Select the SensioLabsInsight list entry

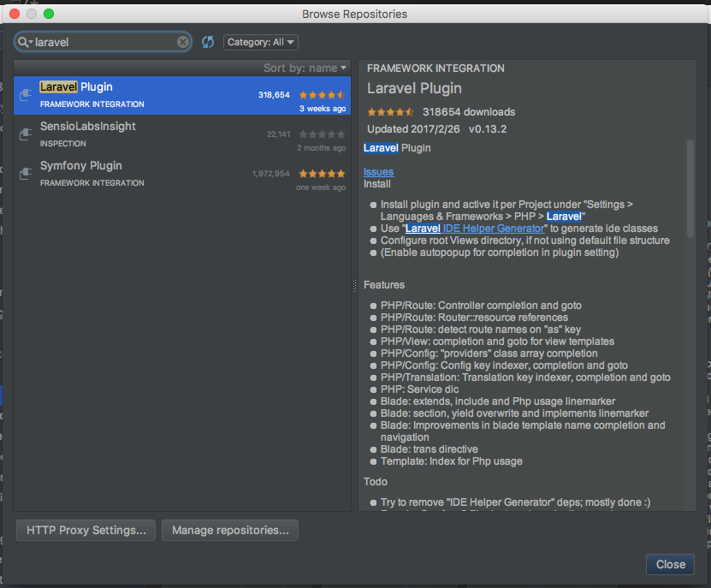coord(182,134)
